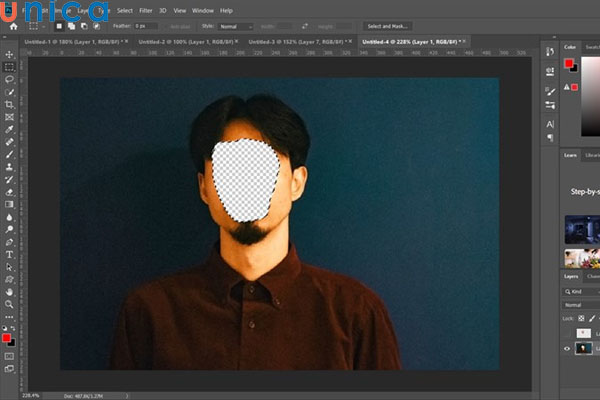Close the Untitled-3 document tab
Viewport: 600px width, 400px height.
click(x=350, y=41)
